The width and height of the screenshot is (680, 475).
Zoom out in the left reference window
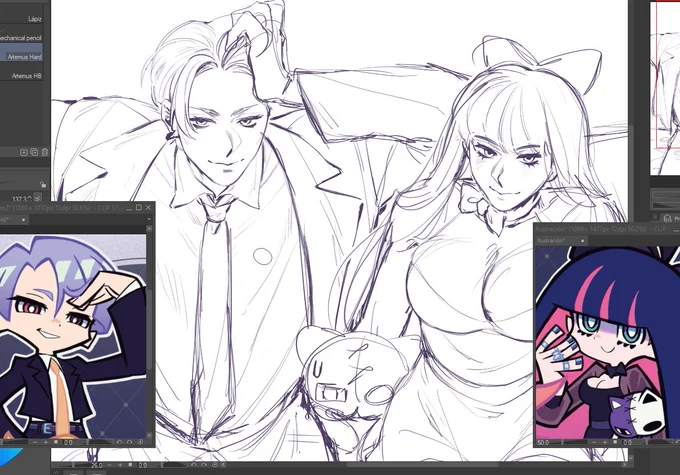pyautogui.click(x=35, y=442)
